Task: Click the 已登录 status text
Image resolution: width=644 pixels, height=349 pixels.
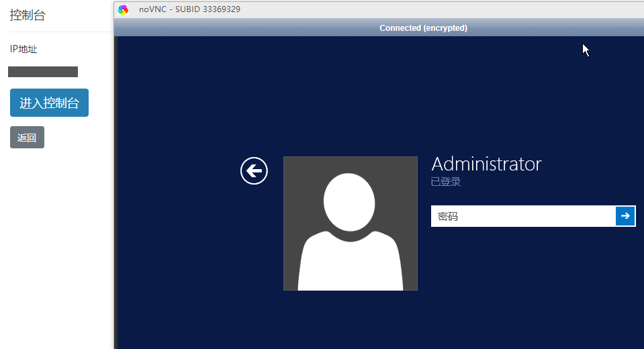Action: coord(446,182)
